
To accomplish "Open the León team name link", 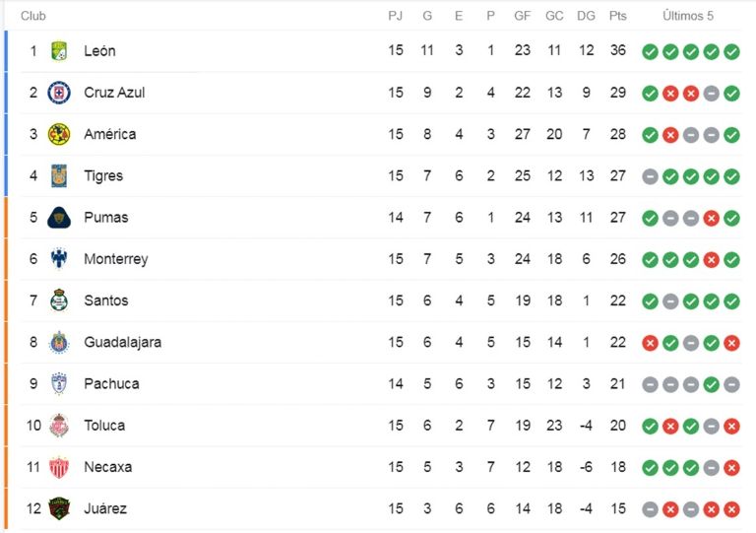I will tap(99, 51).
